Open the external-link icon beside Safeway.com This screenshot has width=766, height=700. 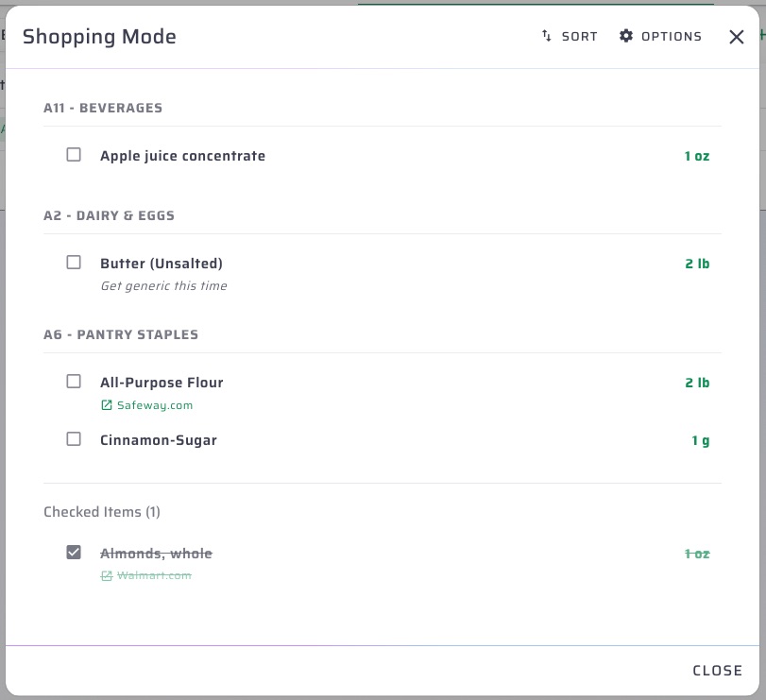tap(106, 404)
